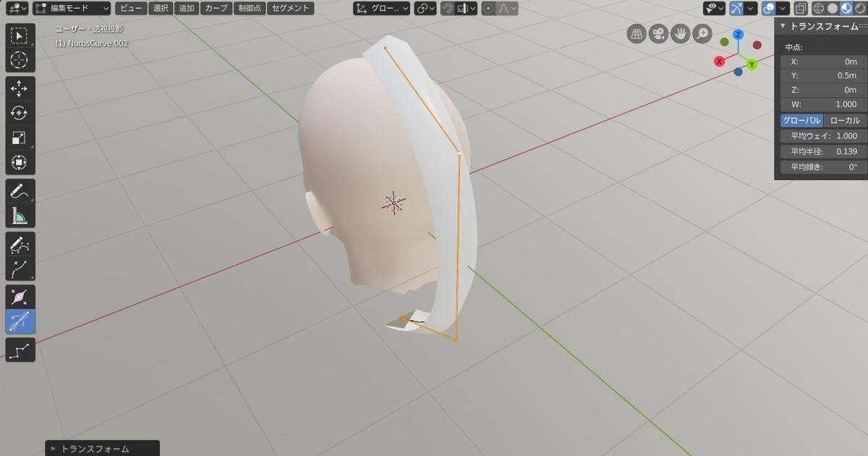The height and width of the screenshot is (456, 868).
Task: Select the Extrude curve tool
Action: tap(20, 269)
